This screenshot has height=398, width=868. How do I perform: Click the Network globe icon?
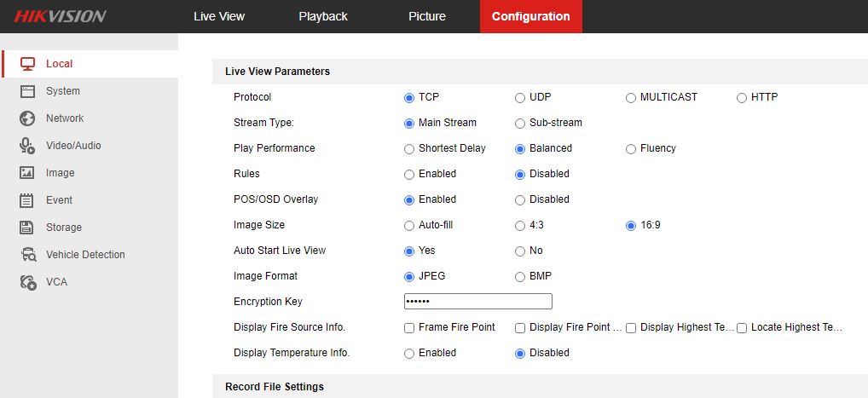27,118
